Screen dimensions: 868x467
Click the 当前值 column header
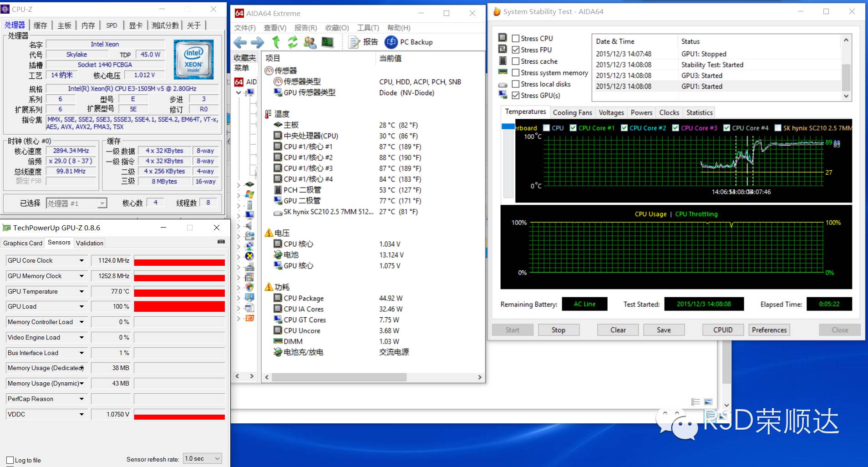click(391, 58)
